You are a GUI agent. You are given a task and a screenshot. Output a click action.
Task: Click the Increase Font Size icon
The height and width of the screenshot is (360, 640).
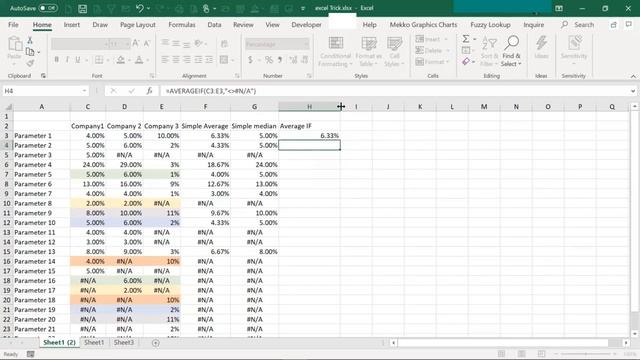136,43
